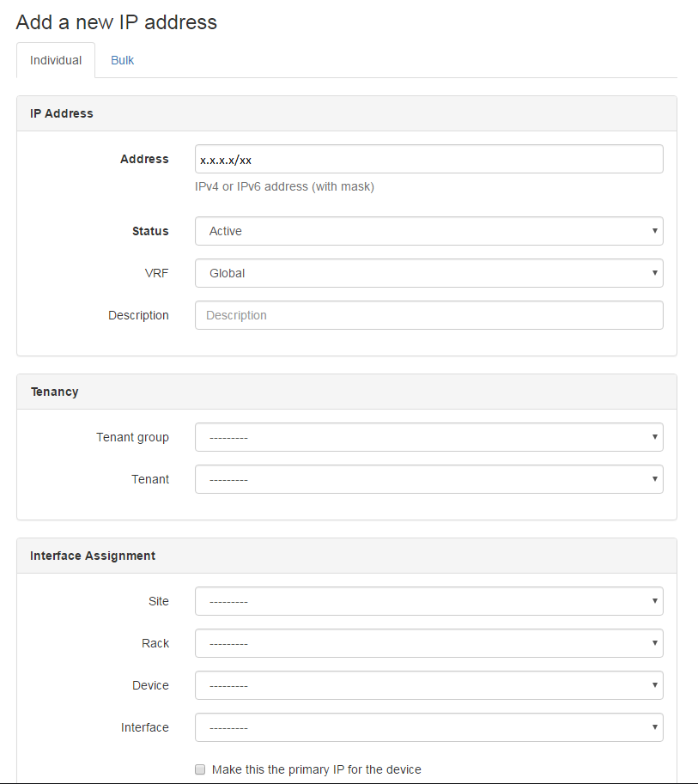Click the Description text field
Image resolution: width=698 pixels, height=784 pixels.
(428, 315)
